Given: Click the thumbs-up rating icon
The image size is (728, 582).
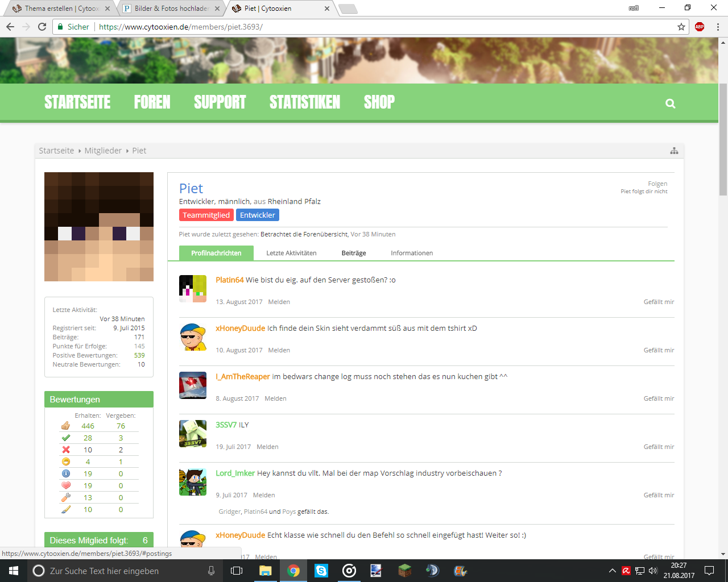Looking at the screenshot, I should point(66,426).
